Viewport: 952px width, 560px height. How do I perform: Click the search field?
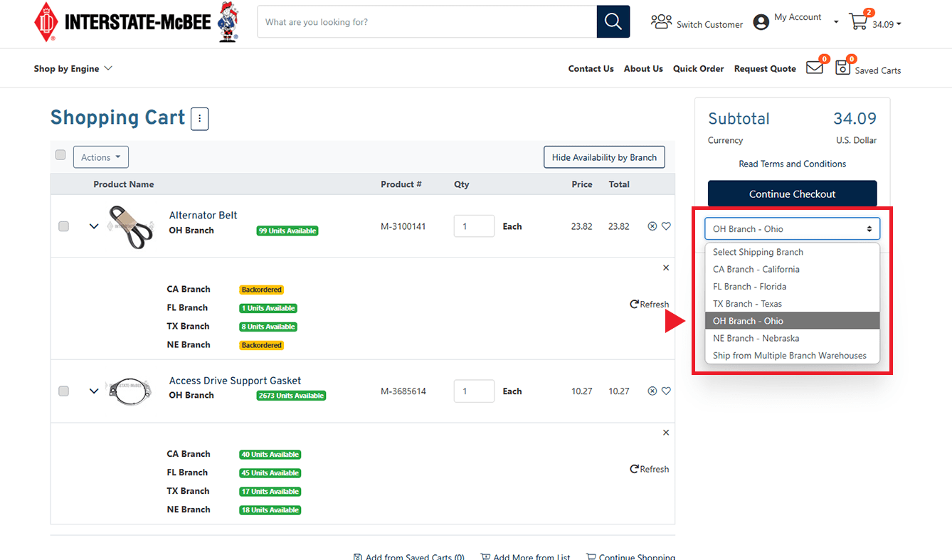[x=427, y=22]
